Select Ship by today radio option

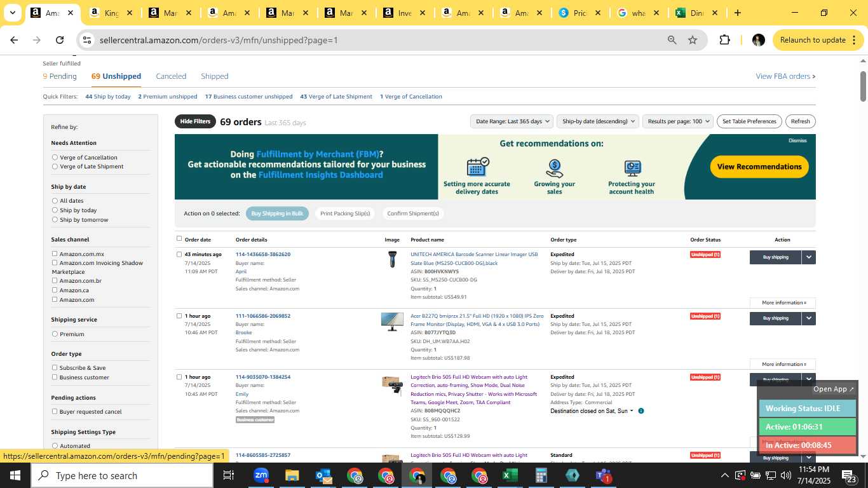[55, 210]
